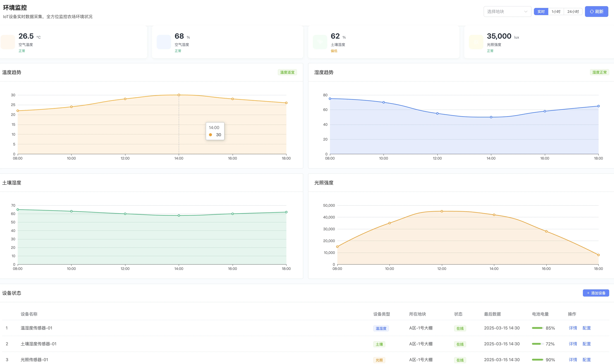
Task: Click the 85% battery progress bar
Action: [x=538, y=328]
